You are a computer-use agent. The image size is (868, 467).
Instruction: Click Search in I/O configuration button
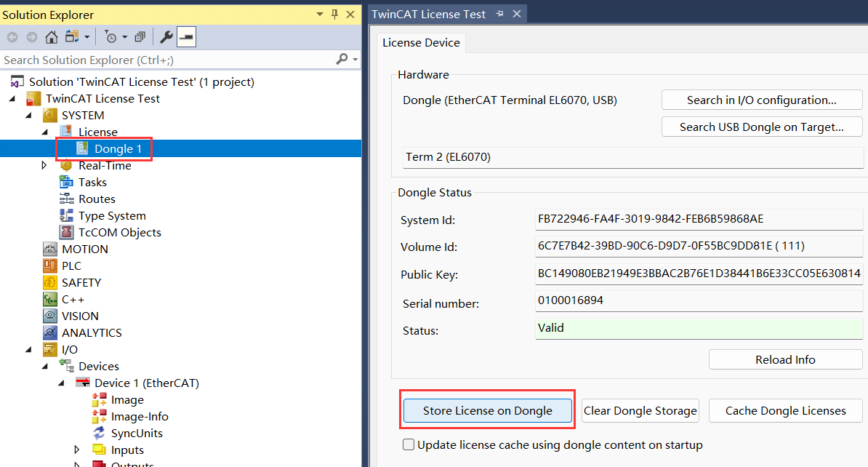(x=762, y=100)
